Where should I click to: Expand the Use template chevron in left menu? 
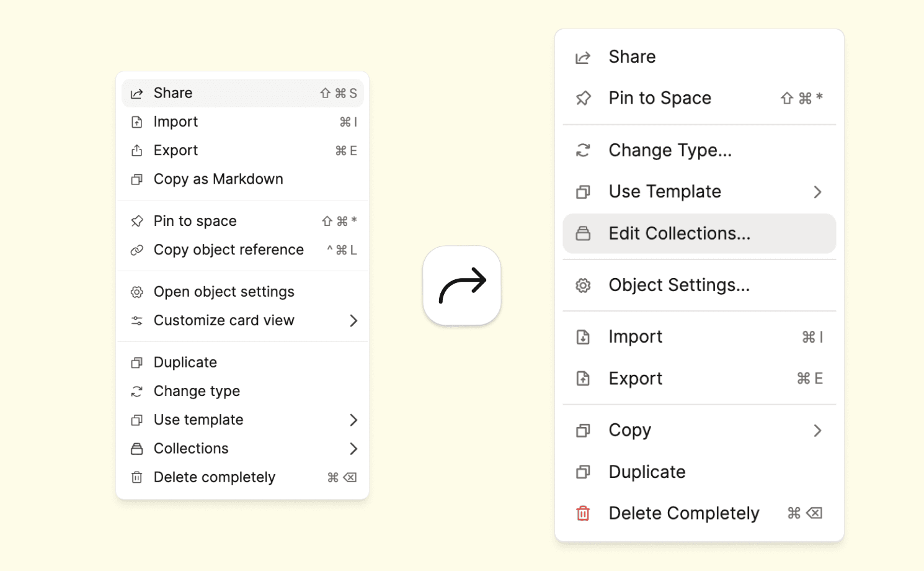(x=353, y=420)
